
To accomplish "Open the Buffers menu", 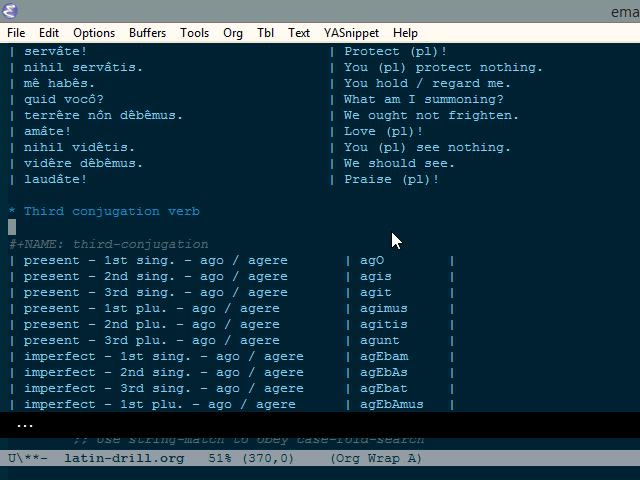I will coord(147,33).
